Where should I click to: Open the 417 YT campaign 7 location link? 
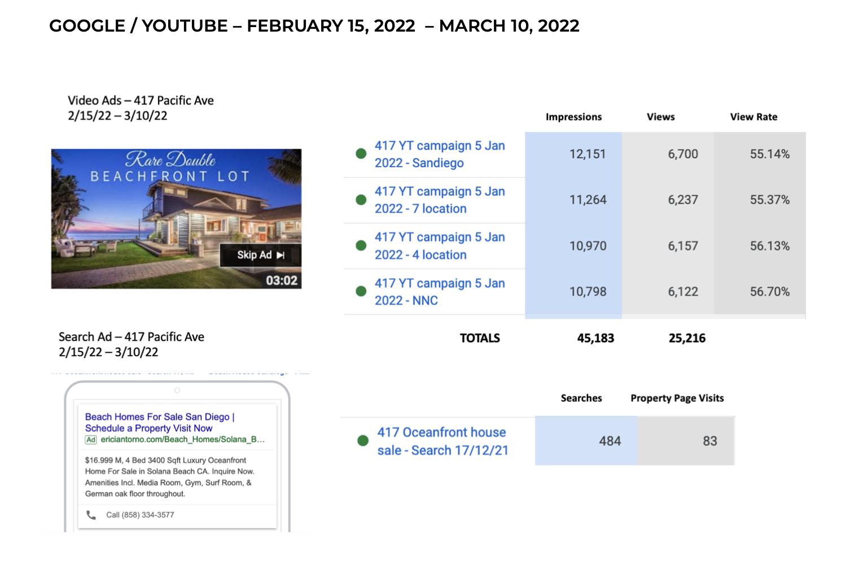pos(439,200)
